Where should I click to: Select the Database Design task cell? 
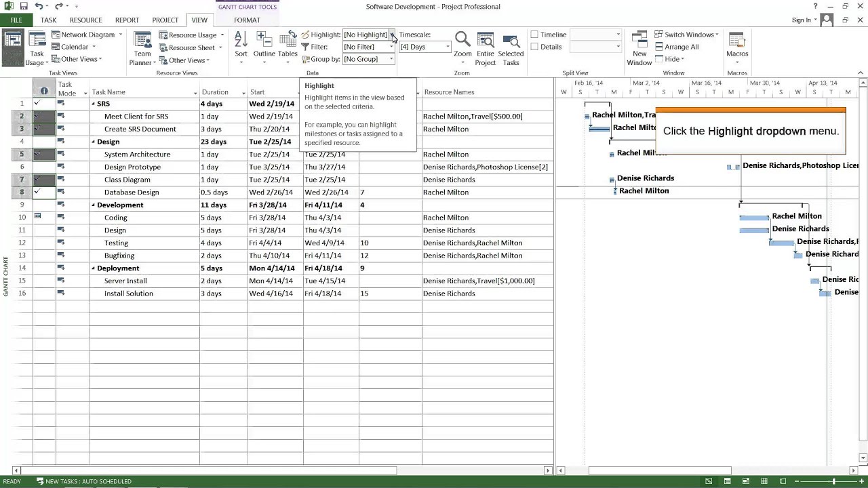[144, 192]
